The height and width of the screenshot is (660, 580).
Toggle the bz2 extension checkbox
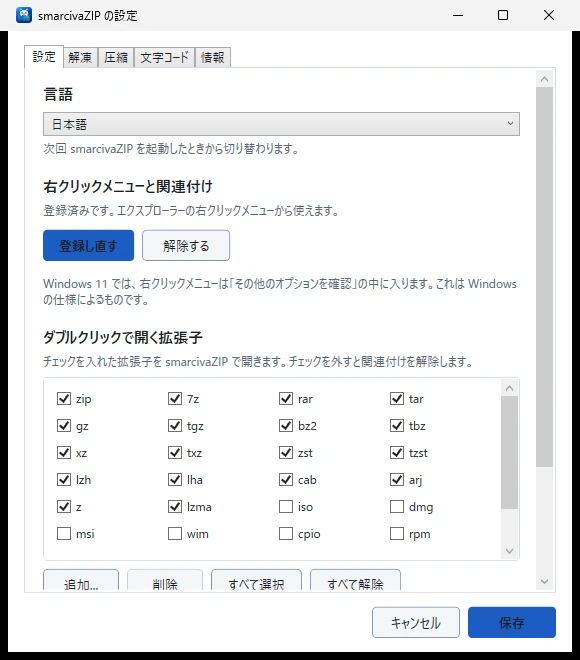coord(286,426)
